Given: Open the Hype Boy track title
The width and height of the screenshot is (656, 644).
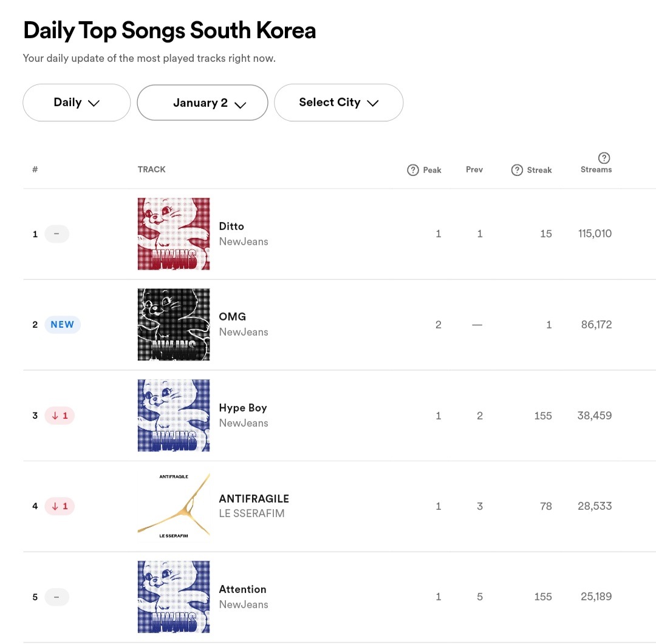Looking at the screenshot, I should pyautogui.click(x=243, y=408).
